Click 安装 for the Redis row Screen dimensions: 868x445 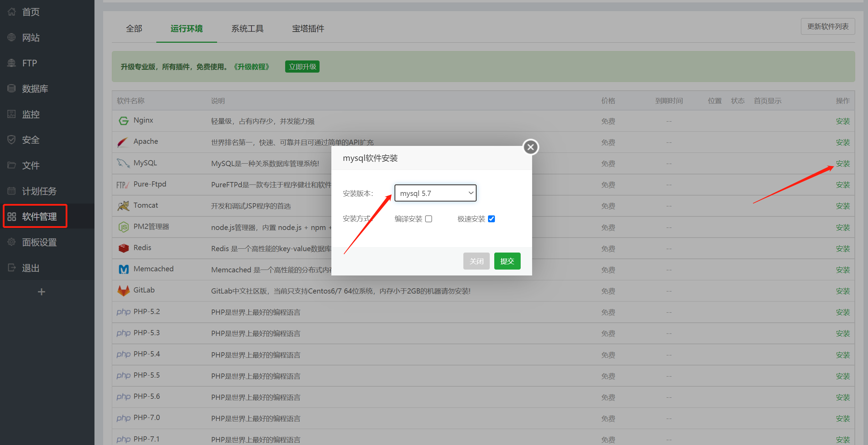click(x=843, y=249)
